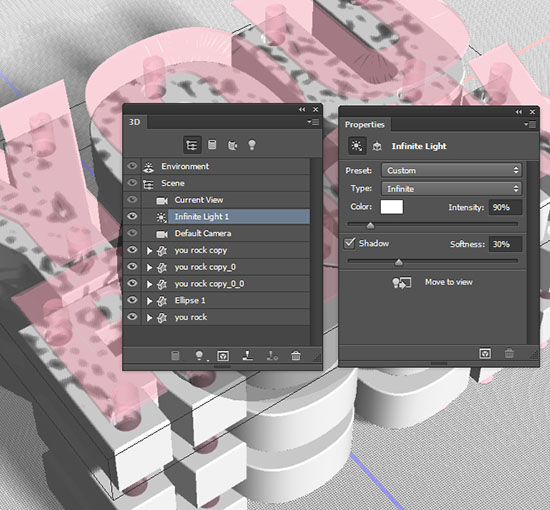The image size is (550, 510).
Task: Open the coordinates icon in Properties panel
Action: [x=377, y=146]
